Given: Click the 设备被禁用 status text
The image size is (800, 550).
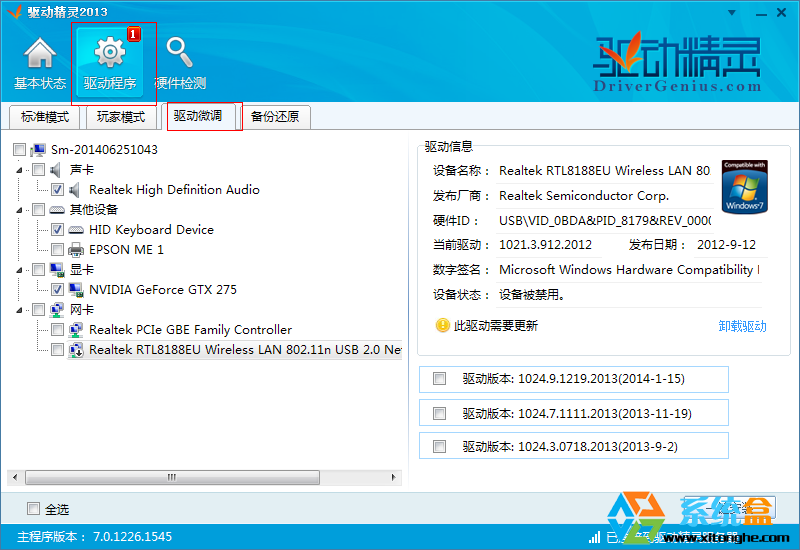Looking at the screenshot, I should pyautogui.click(x=531, y=294).
